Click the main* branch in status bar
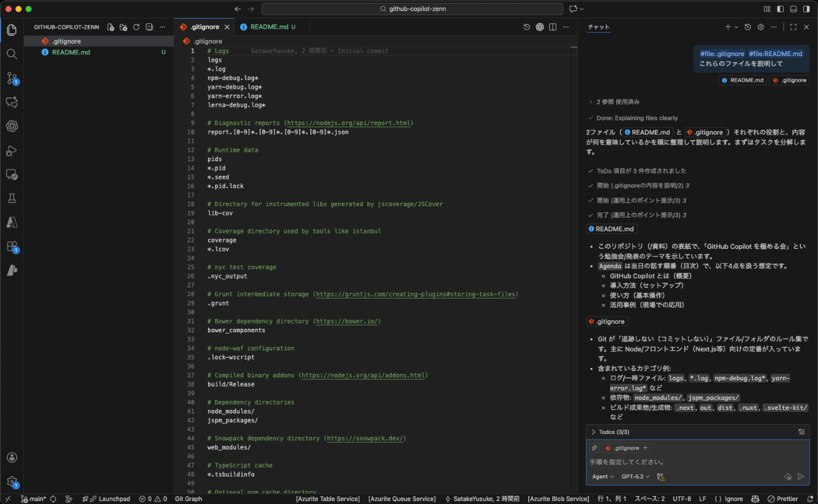This screenshot has height=504, width=818. coord(34,499)
